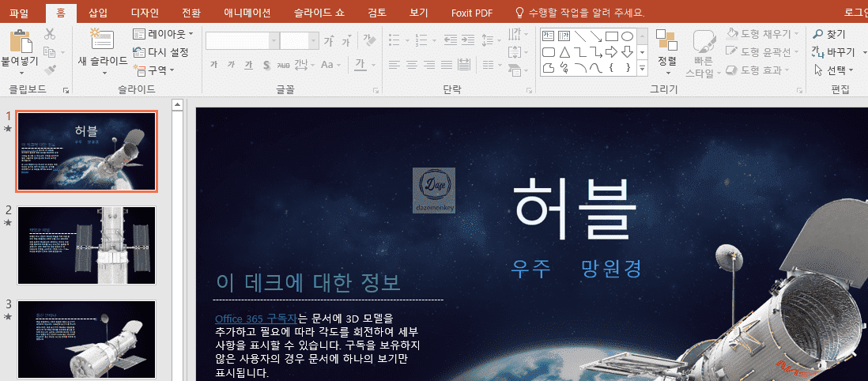868x381 pixels.
Task: Click the 다시 설정 reset button
Action: [161, 53]
